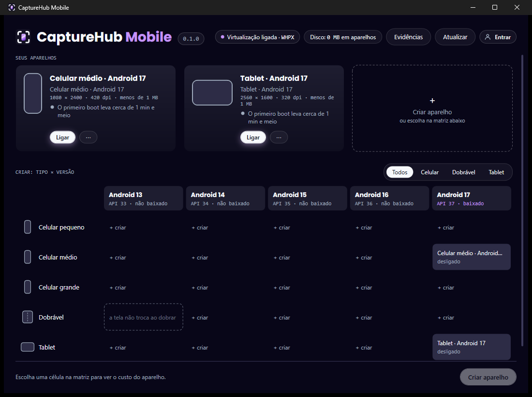Click the Celular grande row phone icon

point(28,287)
